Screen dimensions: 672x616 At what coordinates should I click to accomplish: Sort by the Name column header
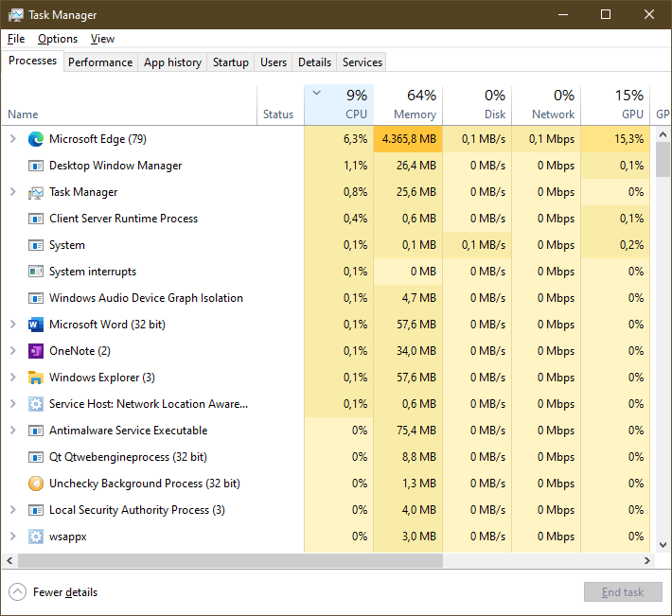point(129,105)
